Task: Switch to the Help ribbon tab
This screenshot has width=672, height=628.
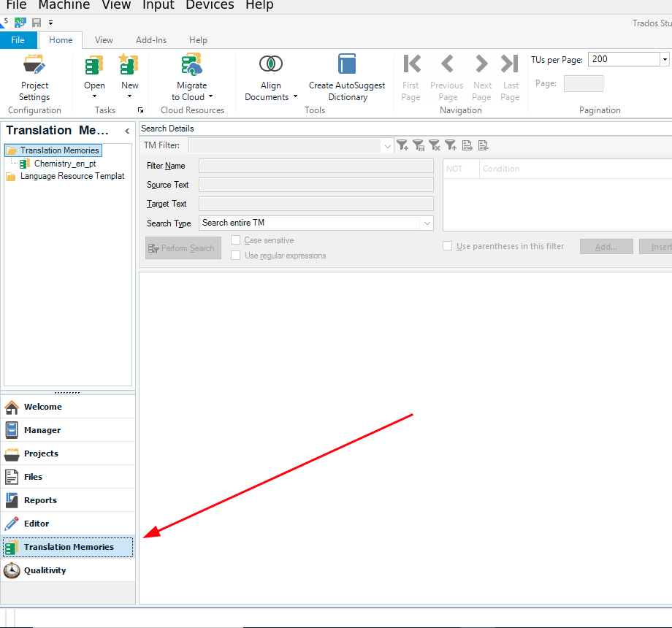Action: 199,40
